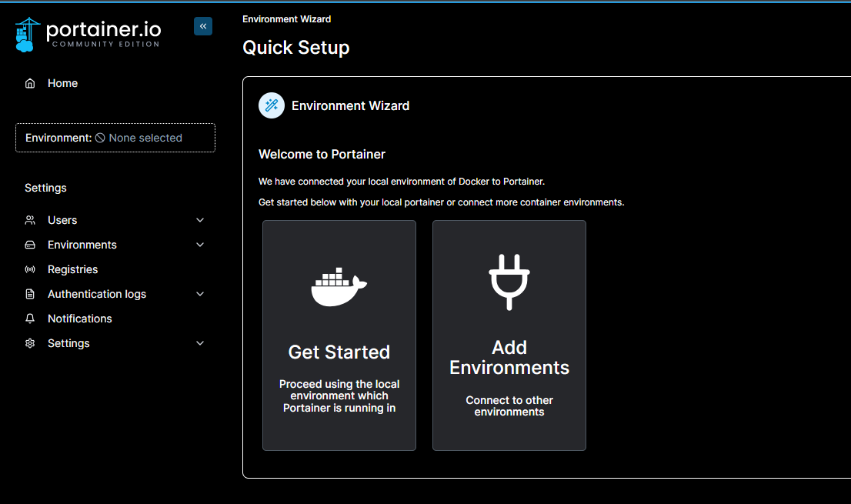Click the Authentication logs document icon
851x504 pixels.
[30, 294]
